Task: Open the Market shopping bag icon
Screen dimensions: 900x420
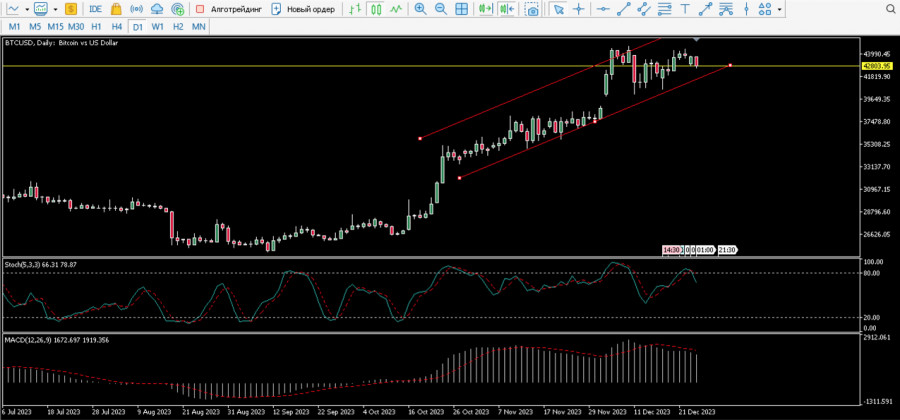Action: 116,9
